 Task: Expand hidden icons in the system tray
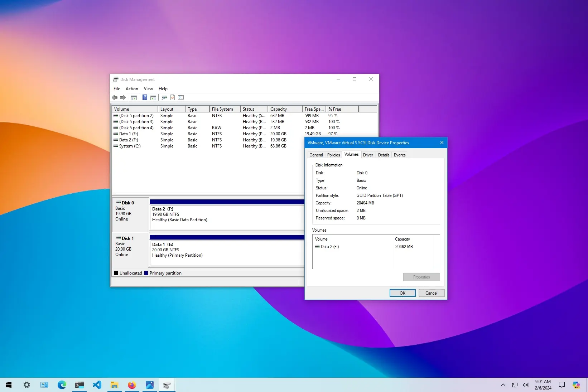503,385
